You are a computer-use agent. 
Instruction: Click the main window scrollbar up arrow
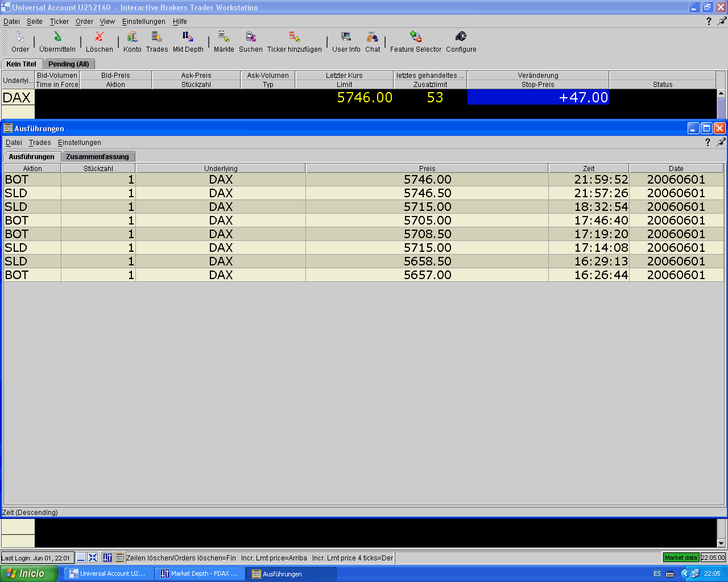(x=721, y=93)
